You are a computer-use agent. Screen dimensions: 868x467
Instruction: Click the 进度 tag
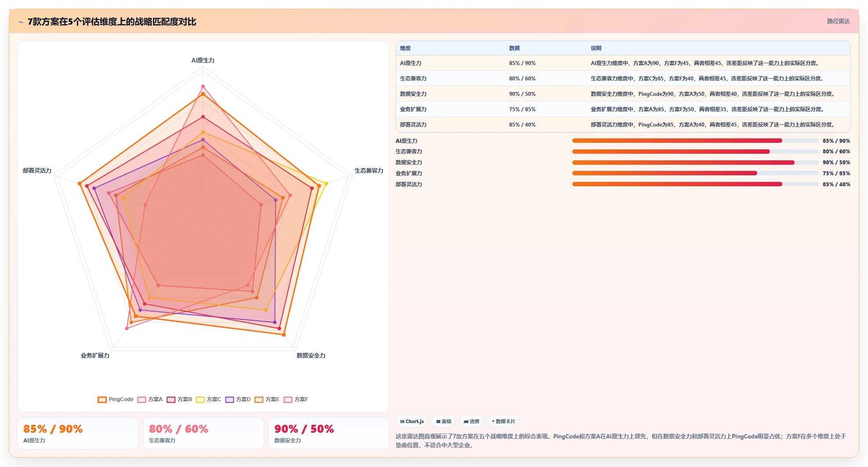click(x=472, y=421)
